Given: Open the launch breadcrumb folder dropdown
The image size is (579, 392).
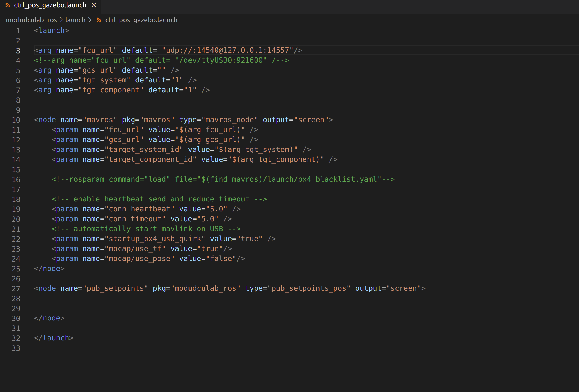Looking at the screenshot, I should (75, 20).
